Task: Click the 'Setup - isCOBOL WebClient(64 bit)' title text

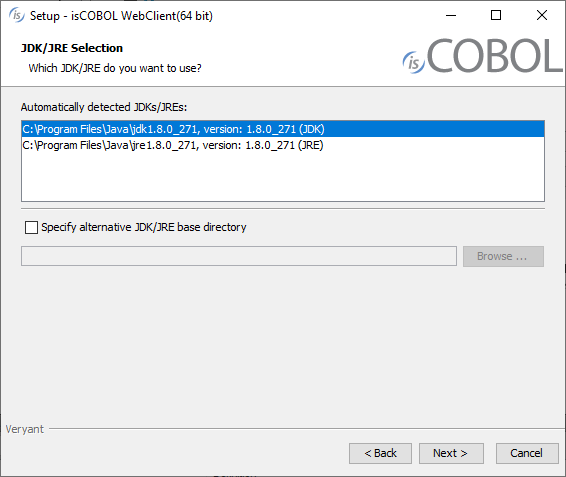Action: (x=121, y=16)
